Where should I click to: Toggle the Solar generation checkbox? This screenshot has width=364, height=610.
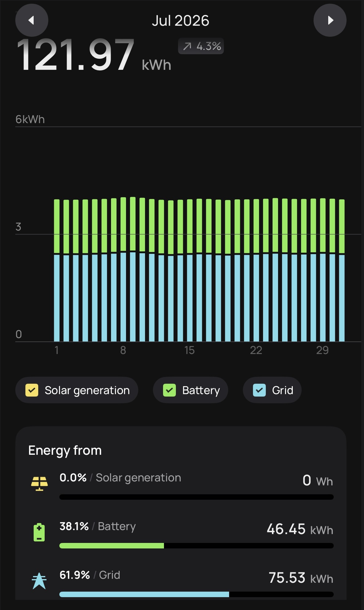(x=32, y=390)
